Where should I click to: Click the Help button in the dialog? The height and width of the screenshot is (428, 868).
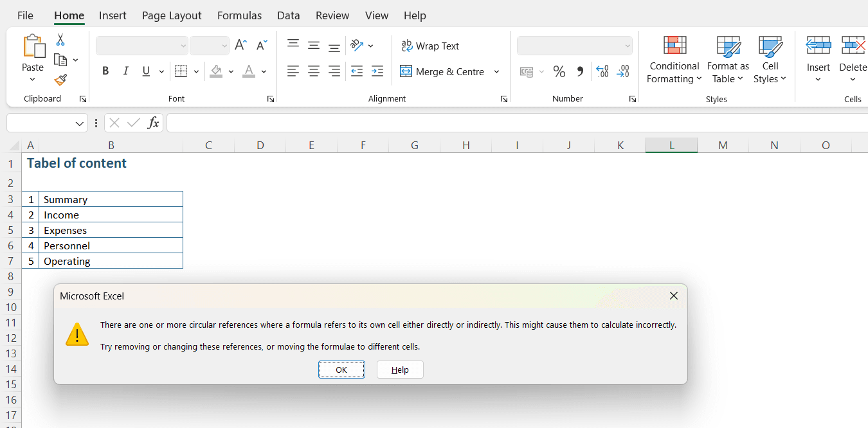point(400,370)
